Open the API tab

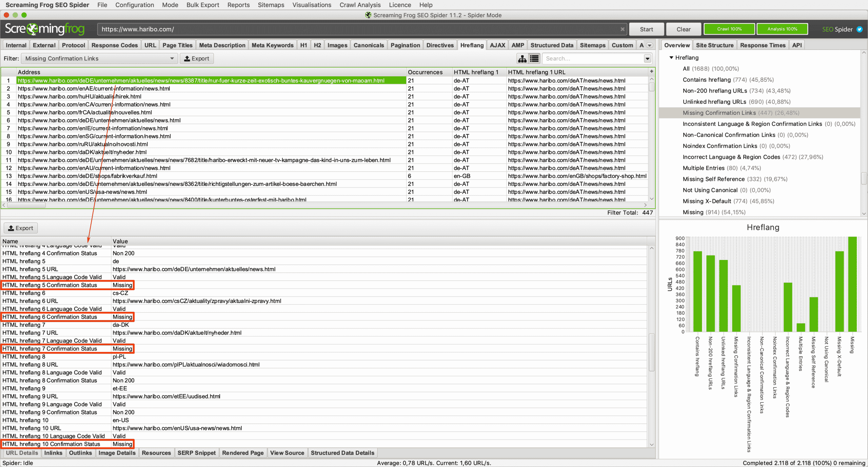(797, 45)
